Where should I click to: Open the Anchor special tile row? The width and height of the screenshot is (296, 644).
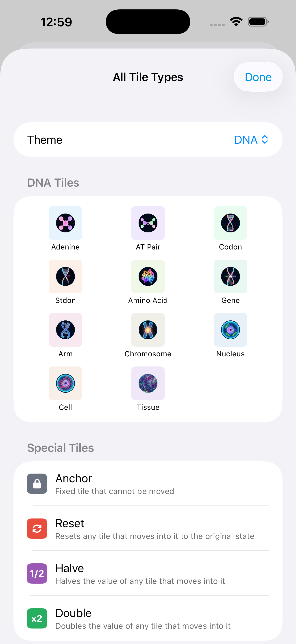148,483
